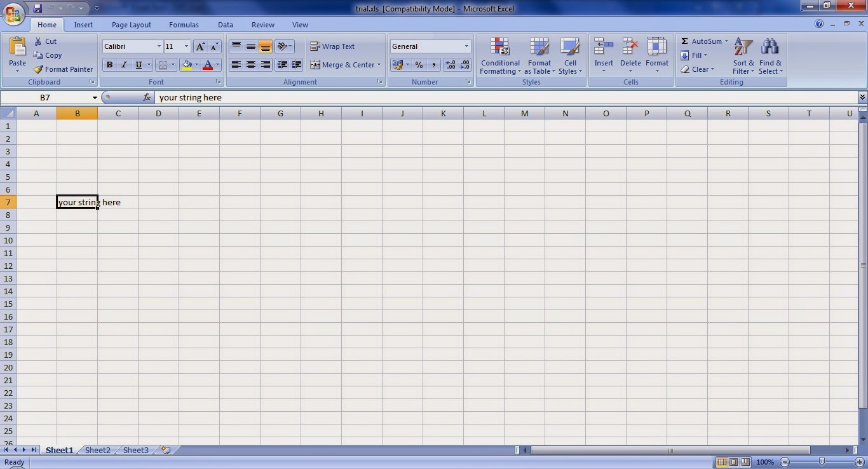
Task: Toggle Wrap Text
Action: click(x=332, y=46)
